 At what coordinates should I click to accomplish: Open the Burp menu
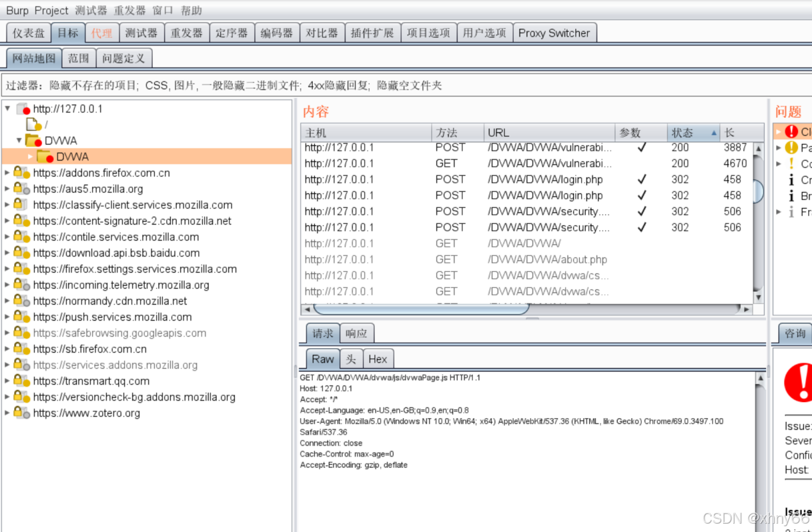tap(17, 10)
